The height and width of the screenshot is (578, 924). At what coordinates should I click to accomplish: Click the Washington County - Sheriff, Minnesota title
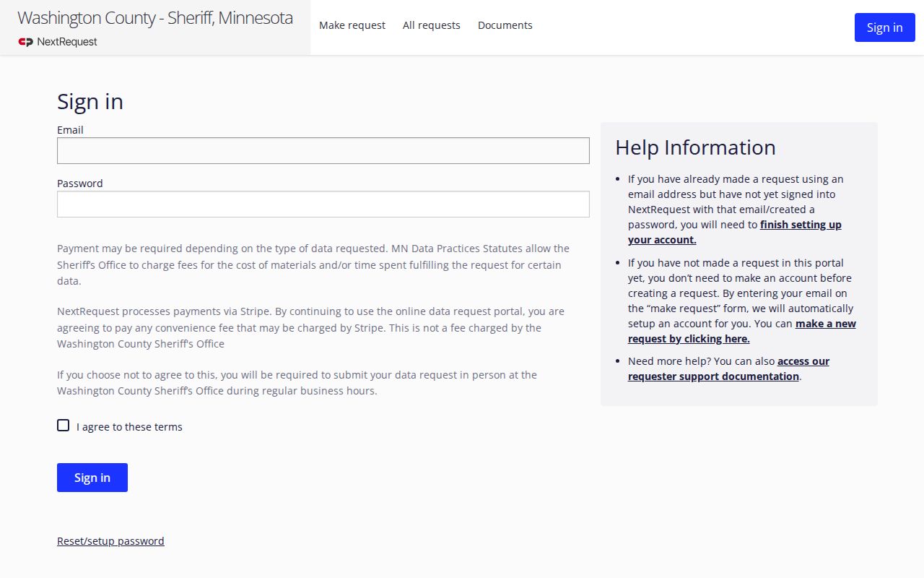click(x=155, y=18)
